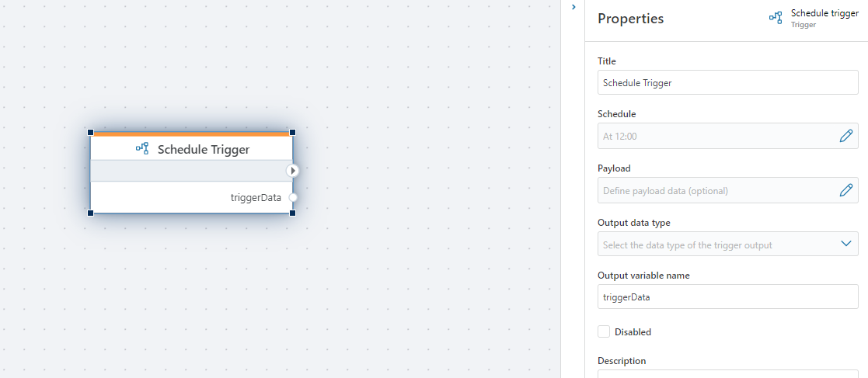The width and height of the screenshot is (868, 378).
Task: Click the triggerData output port circle
Action: [293, 197]
